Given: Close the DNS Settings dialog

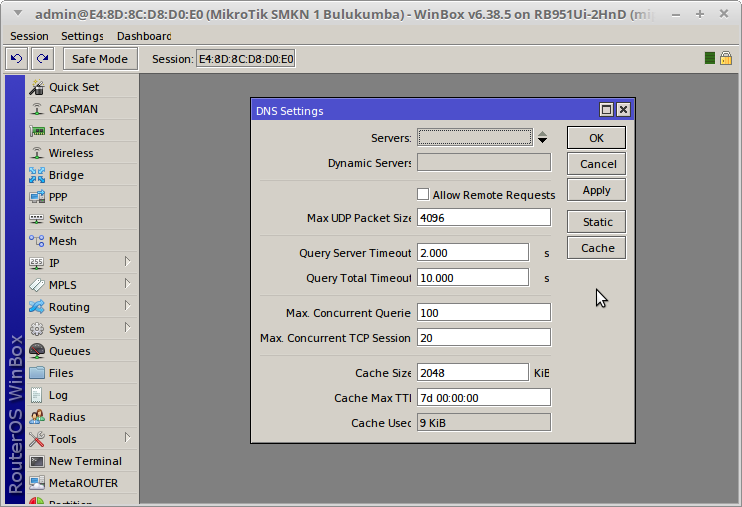Looking at the screenshot, I should (624, 110).
